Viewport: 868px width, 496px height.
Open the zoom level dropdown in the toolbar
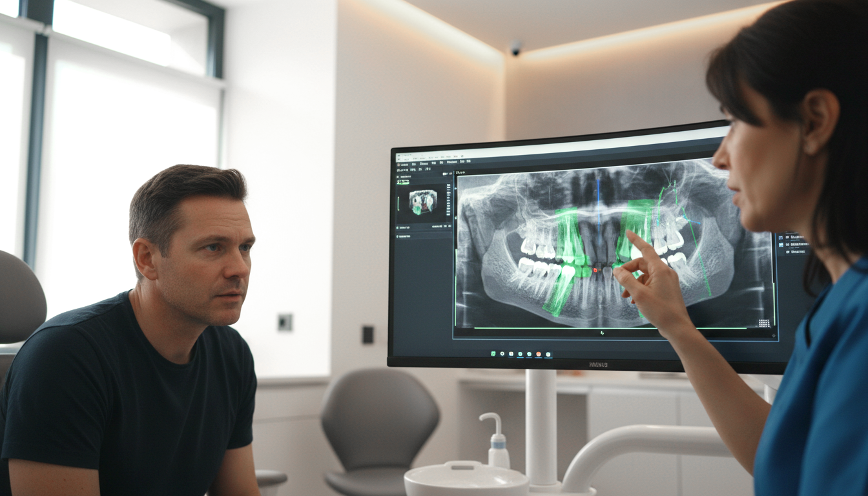coord(413,169)
